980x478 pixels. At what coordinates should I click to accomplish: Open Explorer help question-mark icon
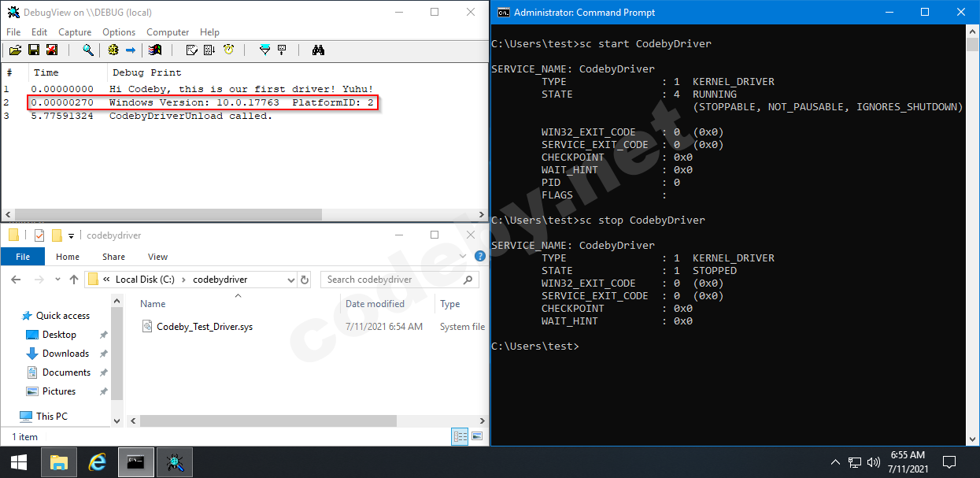tap(479, 257)
